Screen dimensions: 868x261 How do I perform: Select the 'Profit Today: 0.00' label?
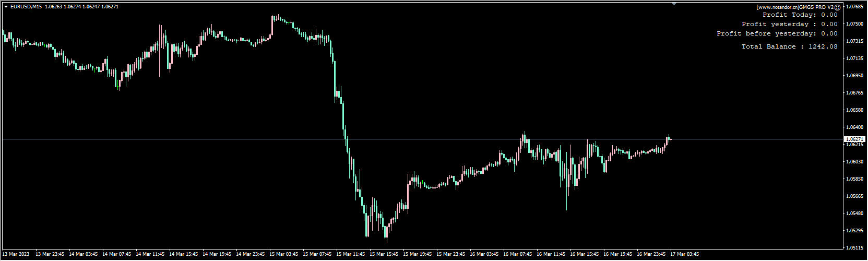tap(800, 15)
